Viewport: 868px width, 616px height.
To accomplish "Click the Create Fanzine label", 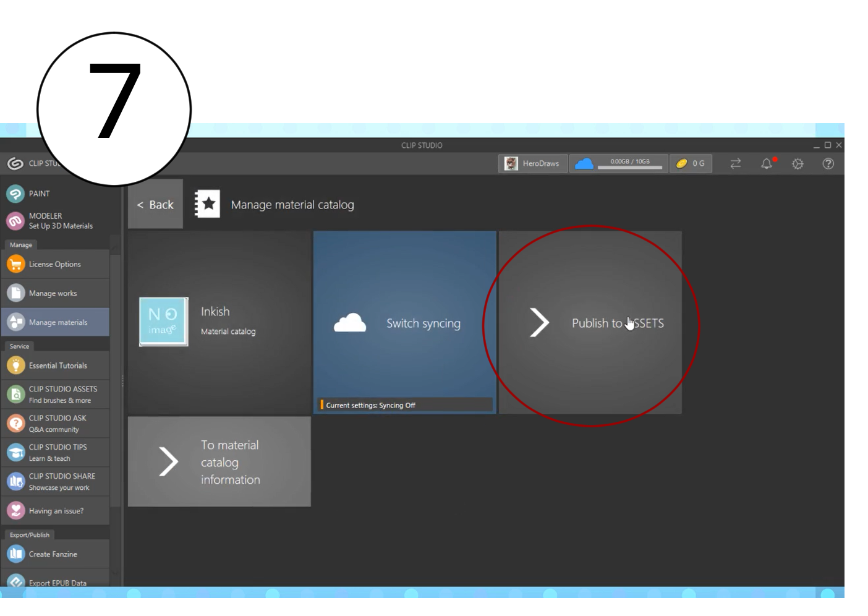I will [x=53, y=554].
